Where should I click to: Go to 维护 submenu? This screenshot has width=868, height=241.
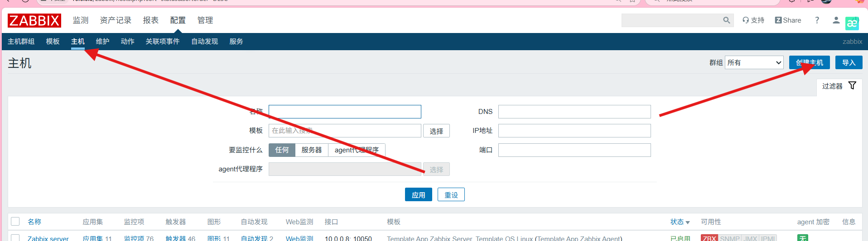[x=103, y=42]
